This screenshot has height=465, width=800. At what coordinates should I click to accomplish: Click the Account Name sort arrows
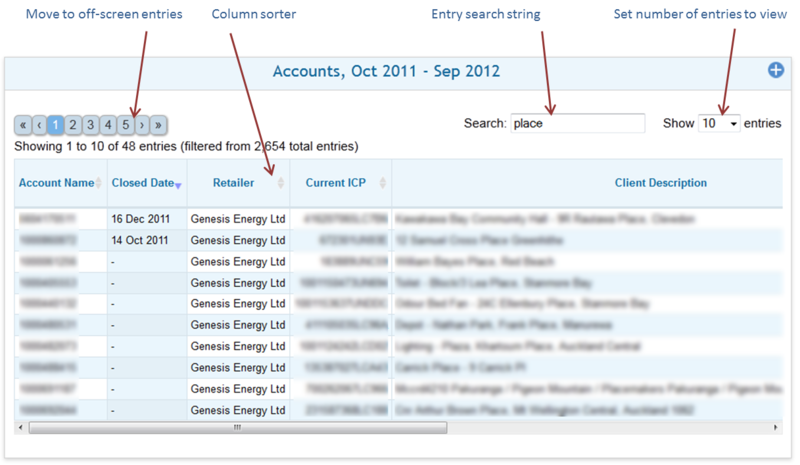(98, 183)
